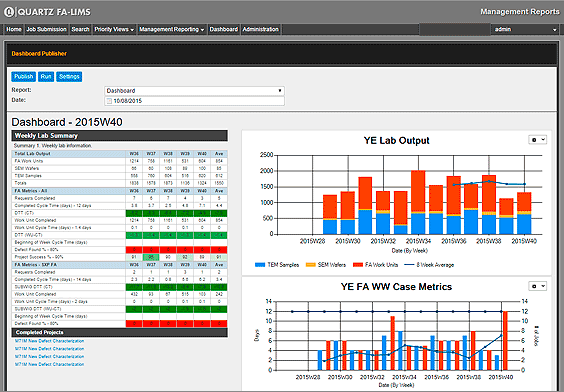Open the fourth M71M New Defect Characterization link
The height and width of the screenshot is (392, 564).
pos(49,364)
